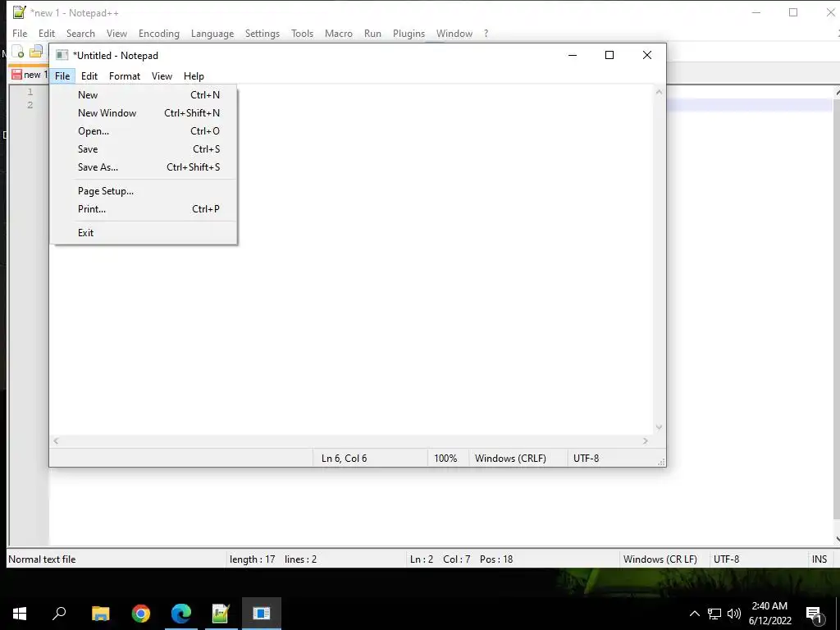Open taskbar Search
Image resolution: width=840 pixels, height=630 pixels.
(59, 614)
